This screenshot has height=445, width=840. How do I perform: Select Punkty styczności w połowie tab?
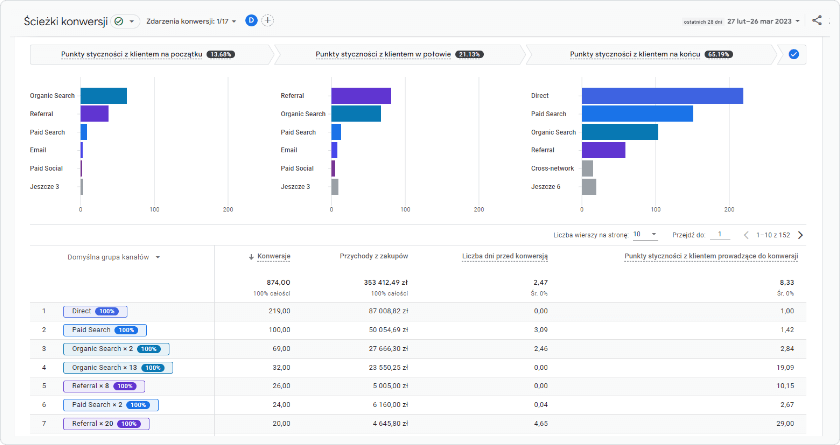(x=399, y=54)
